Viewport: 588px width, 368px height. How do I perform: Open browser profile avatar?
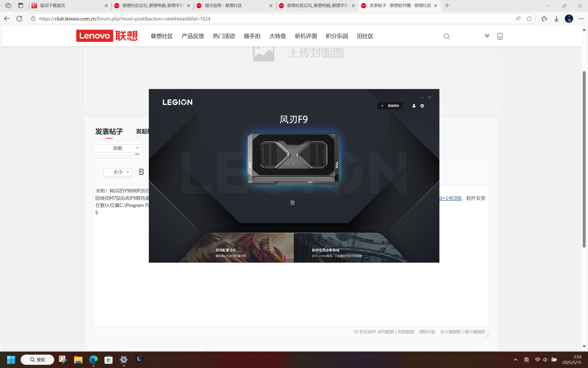pos(569,18)
